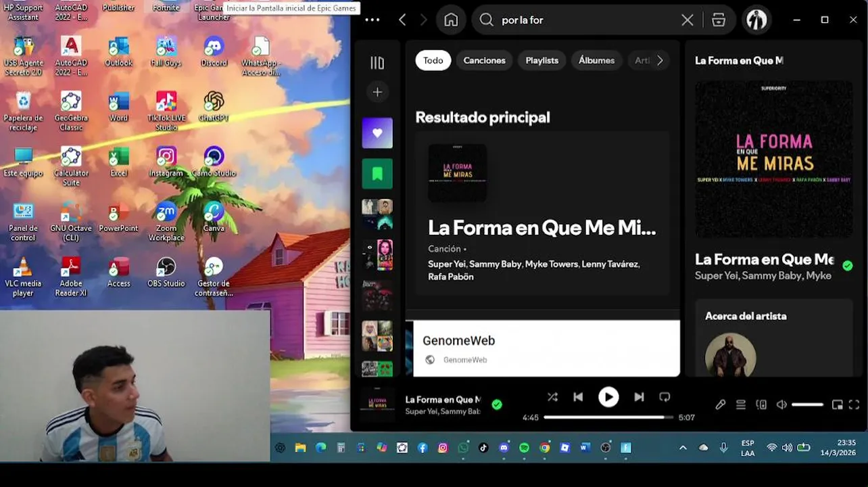
Task: Click the Chrome icon in taskbar
Action: (544, 448)
